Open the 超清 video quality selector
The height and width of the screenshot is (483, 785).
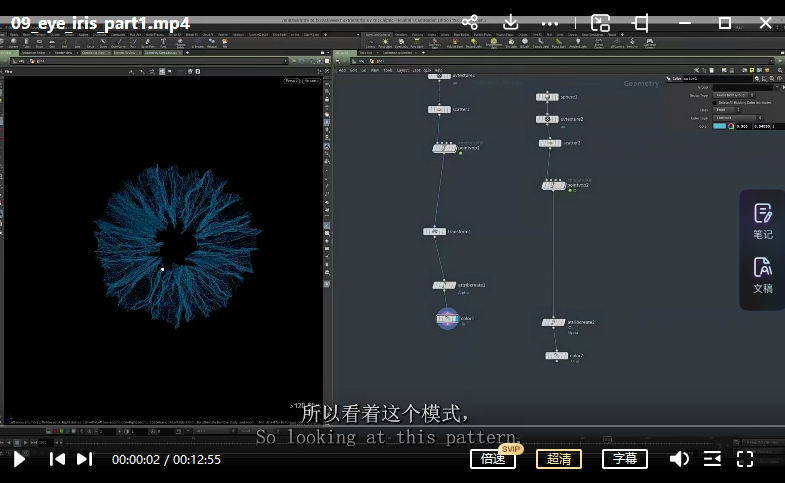[x=559, y=459]
